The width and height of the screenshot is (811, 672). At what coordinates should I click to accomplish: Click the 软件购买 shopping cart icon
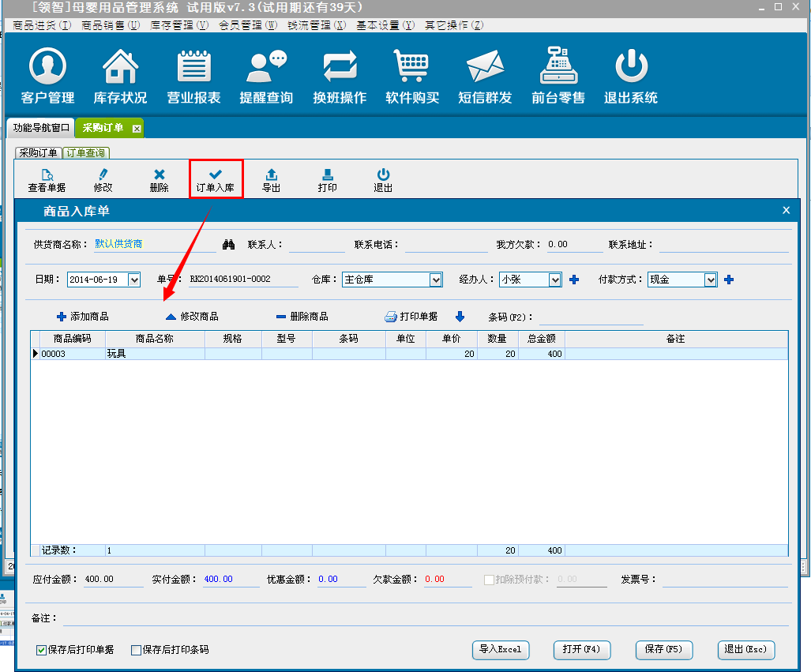coord(412,67)
